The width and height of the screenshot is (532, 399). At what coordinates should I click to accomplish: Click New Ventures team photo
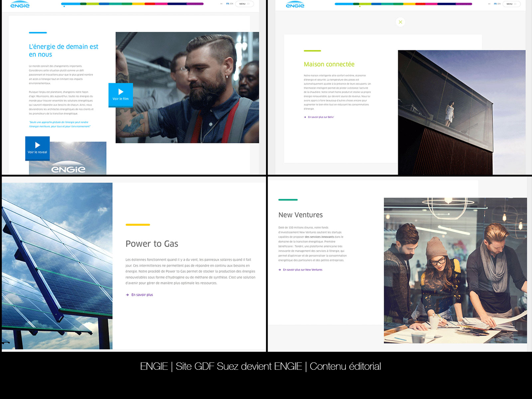pyautogui.click(x=456, y=270)
